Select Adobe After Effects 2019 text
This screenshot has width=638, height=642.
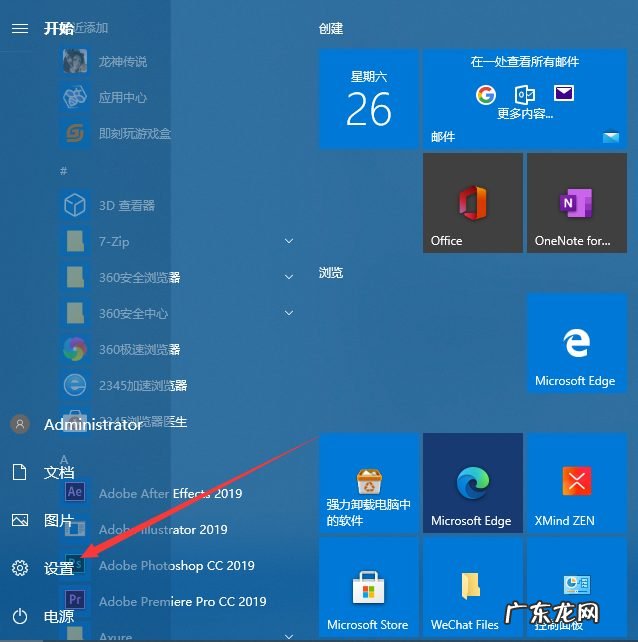(x=170, y=493)
